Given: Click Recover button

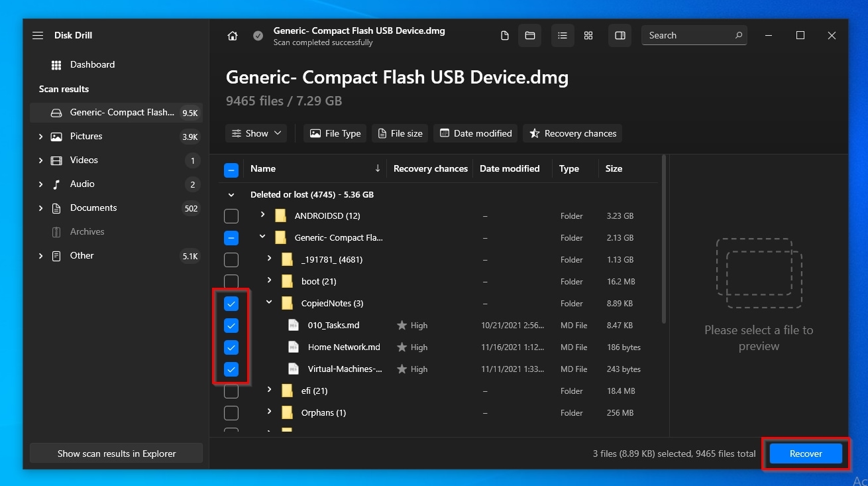Looking at the screenshot, I should [806, 454].
